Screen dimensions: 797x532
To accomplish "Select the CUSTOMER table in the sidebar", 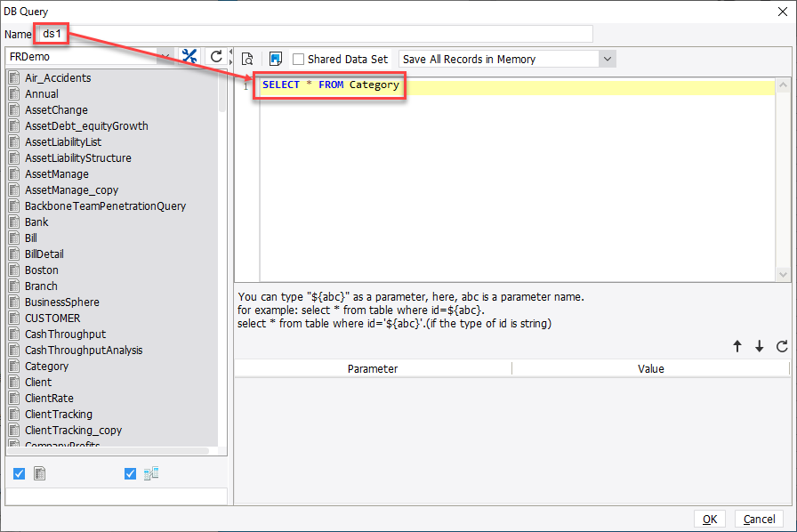I will (x=52, y=318).
